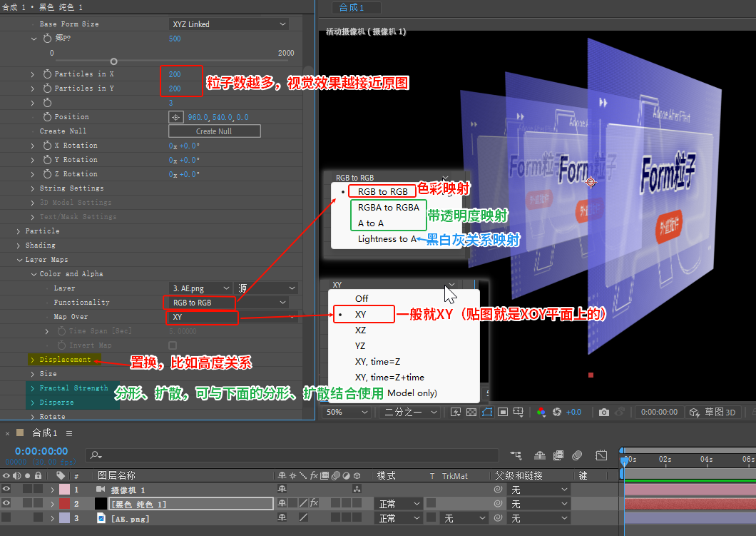Viewport: 756px width, 536px height.
Task: Toggle the transparency grid icon
Action: (x=471, y=412)
